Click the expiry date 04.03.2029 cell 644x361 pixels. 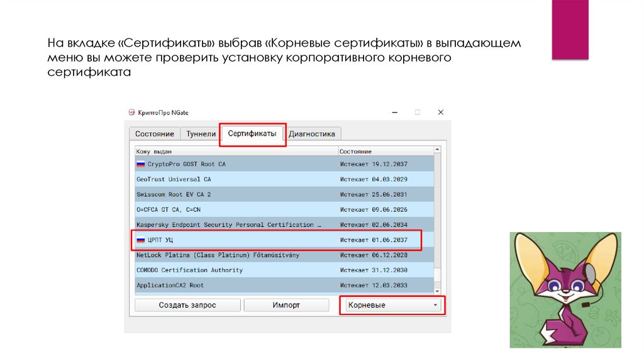click(x=374, y=179)
